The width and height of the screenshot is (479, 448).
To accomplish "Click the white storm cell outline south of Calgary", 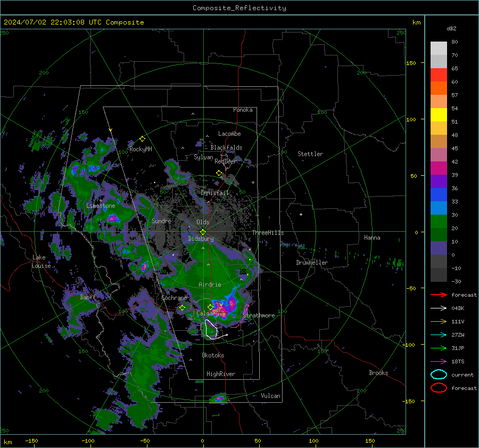I will [211, 330].
